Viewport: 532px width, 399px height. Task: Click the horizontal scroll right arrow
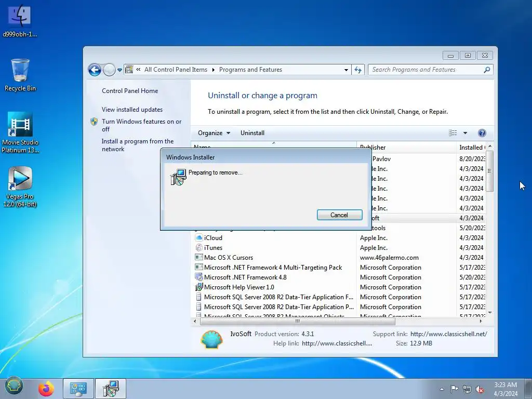(x=481, y=321)
